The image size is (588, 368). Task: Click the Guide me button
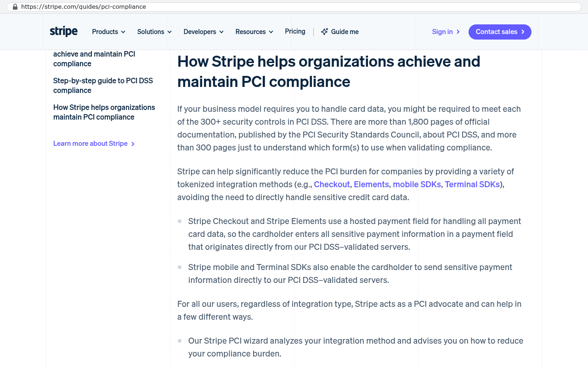[339, 32]
